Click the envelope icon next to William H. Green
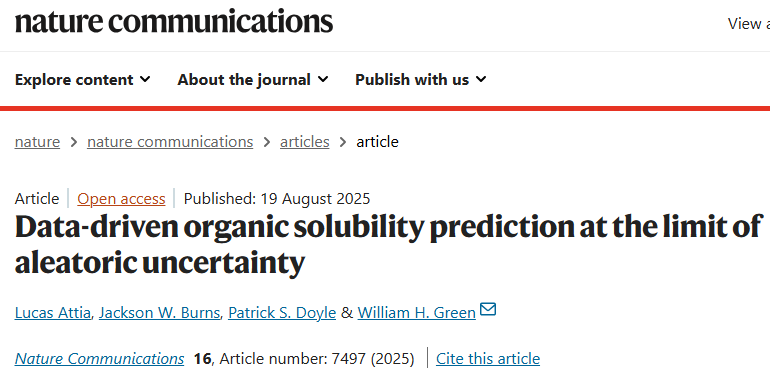Viewport: 770px width, 380px height. tap(488, 309)
